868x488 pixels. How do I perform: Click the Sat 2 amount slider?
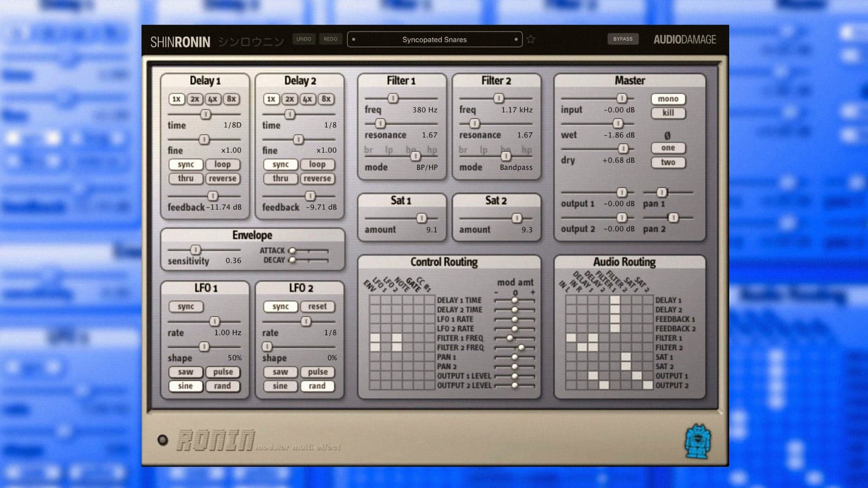point(496,218)
